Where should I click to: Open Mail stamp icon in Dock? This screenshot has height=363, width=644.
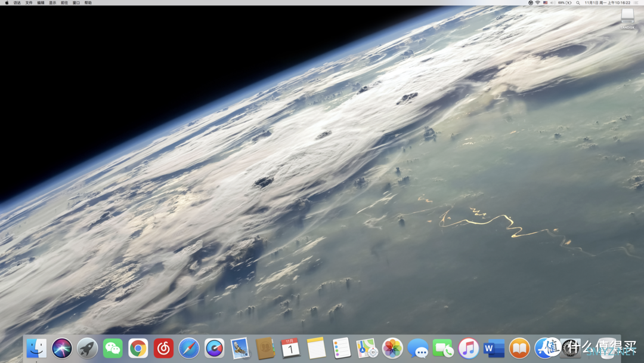pos(240,349)
